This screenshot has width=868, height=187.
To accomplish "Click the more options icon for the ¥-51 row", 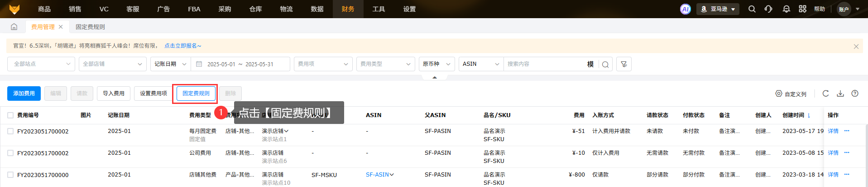I will tap(847, 131).
